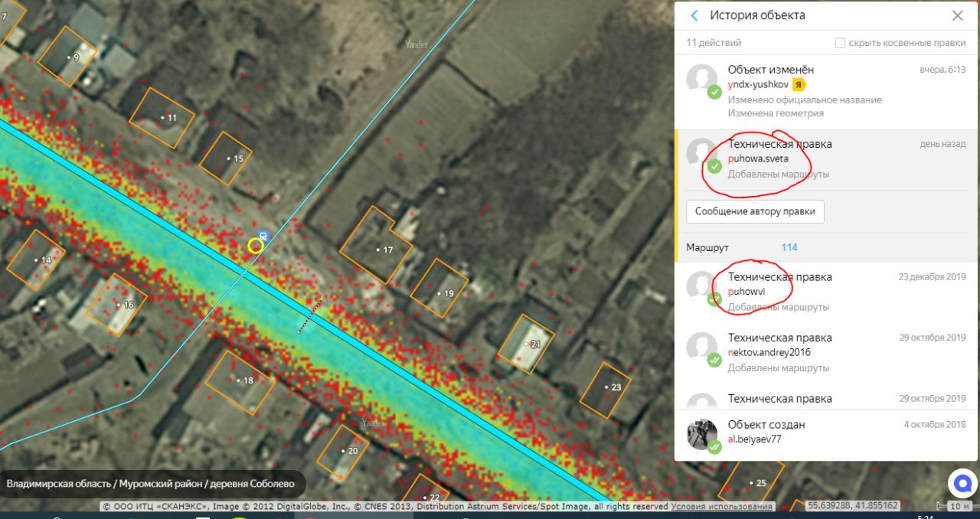Open user profile al.belyaev77
Screen dimensions: 980x519
[754, 439]
